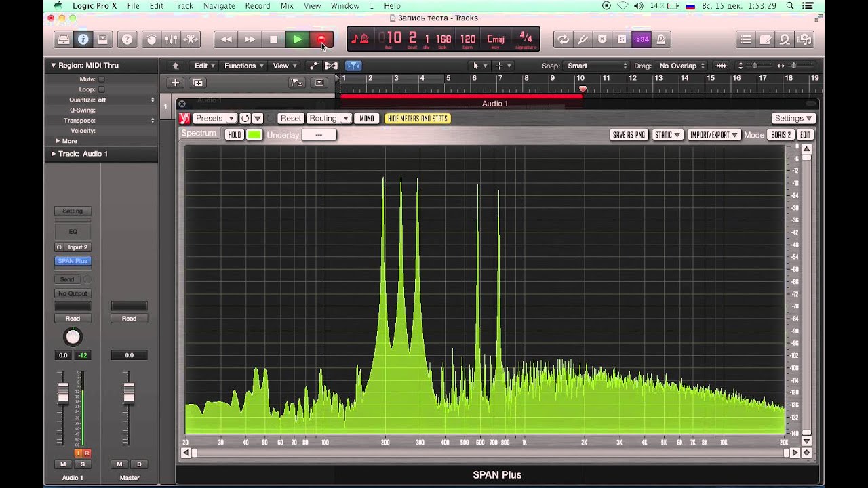Open the Loop Browser icon

tap(785, 39)
